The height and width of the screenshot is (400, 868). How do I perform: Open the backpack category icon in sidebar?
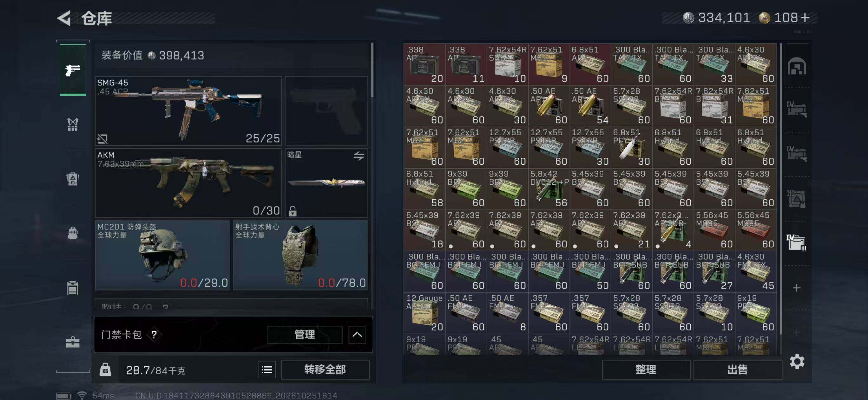(72, 179)
